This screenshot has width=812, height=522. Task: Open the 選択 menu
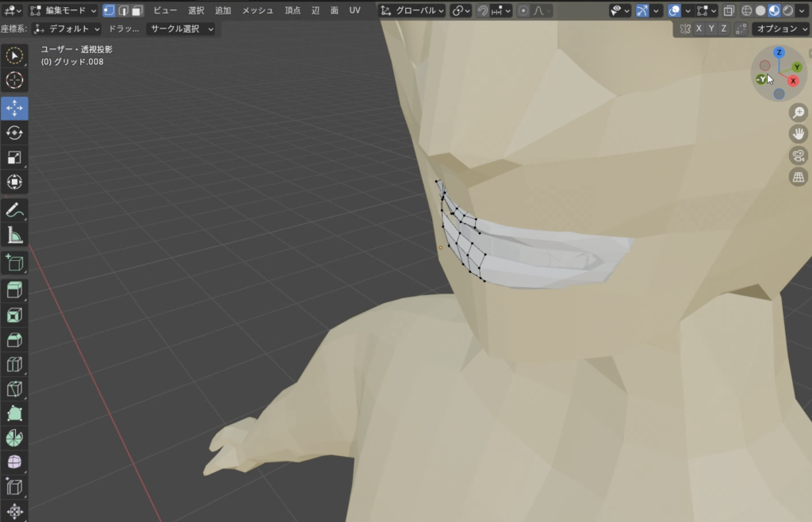coord(196,10)
